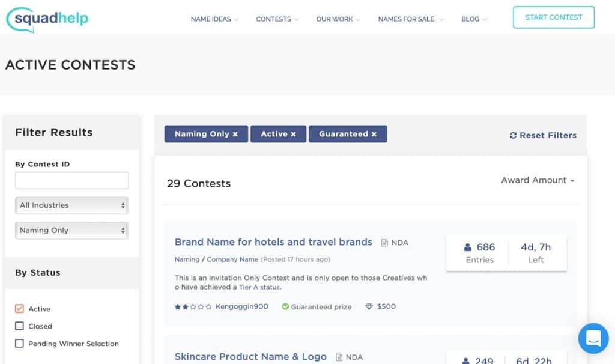Click the Active Contests page heading
The height and width of the screenshot is (364, 615).
(70, 65)
